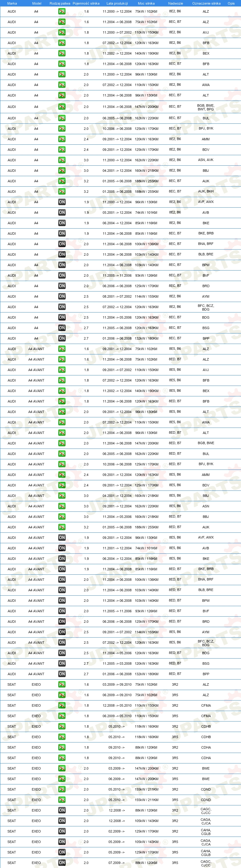The width and height of the screenshot is (241, 868).
Task: Click 74kW / 101KM in A4 AVANT AVB row
Action: 146,548
